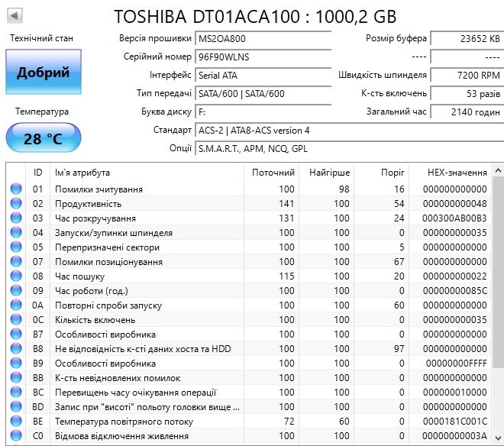504x446 pixels.
Task: Click status orb for attribute BE
Action: point(16,421)
